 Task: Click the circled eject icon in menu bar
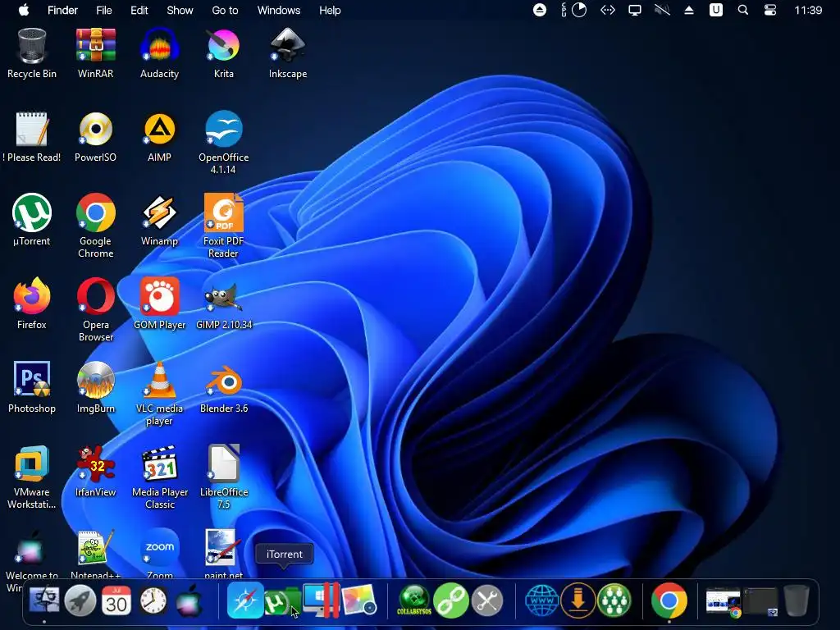tap(540, 10)
